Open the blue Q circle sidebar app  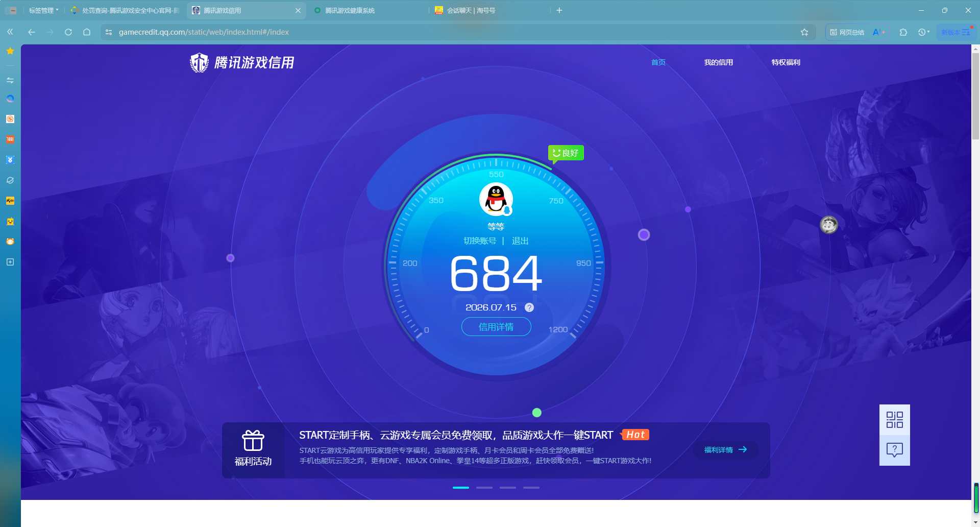[x=10, y=99]
